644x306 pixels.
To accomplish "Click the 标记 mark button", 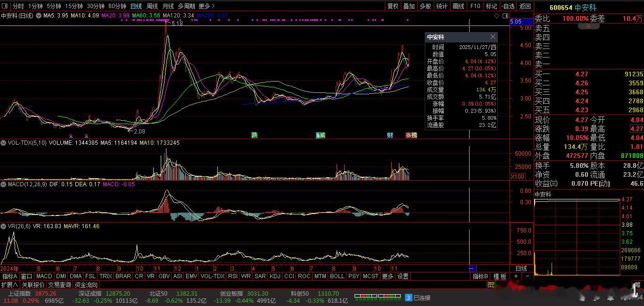I will tap(492, 6).
